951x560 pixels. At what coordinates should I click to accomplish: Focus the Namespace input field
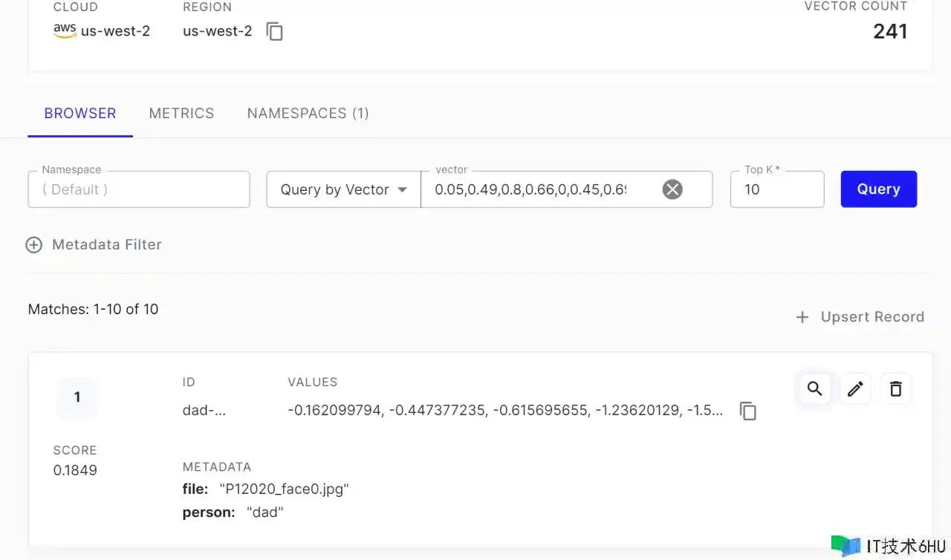click(x=139, y=189)
